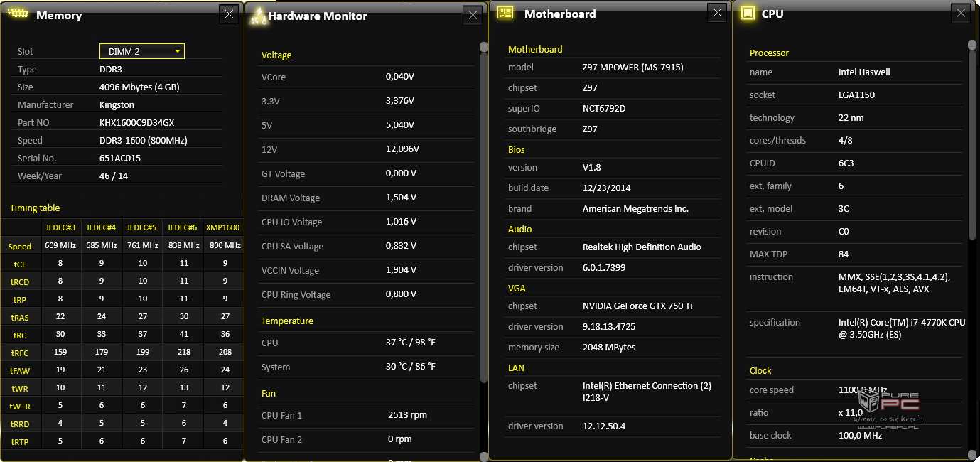Screen dimensions: 980x462
Task: Select the VGA driver version "9.18.13.4725"
Action: [609, 326]
